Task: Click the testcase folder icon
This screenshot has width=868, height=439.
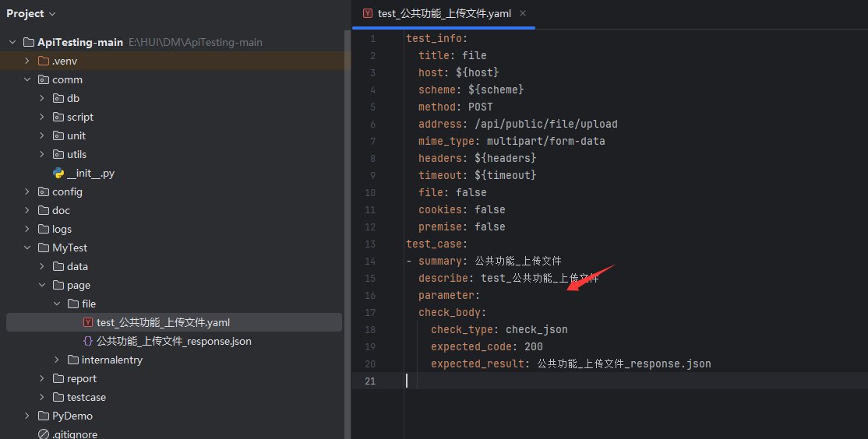Action: pos(58,397)
